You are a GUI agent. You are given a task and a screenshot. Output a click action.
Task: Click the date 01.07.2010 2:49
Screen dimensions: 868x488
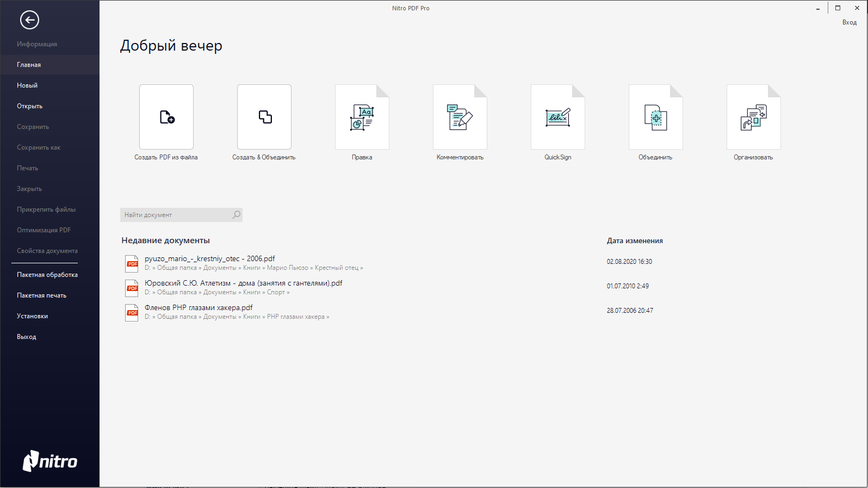click(628, 286)
